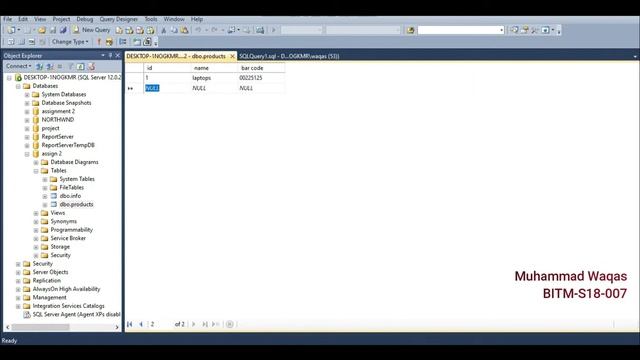Click the Stop icon in Object Explorer
640x360 pixels.
coord(60,66)
